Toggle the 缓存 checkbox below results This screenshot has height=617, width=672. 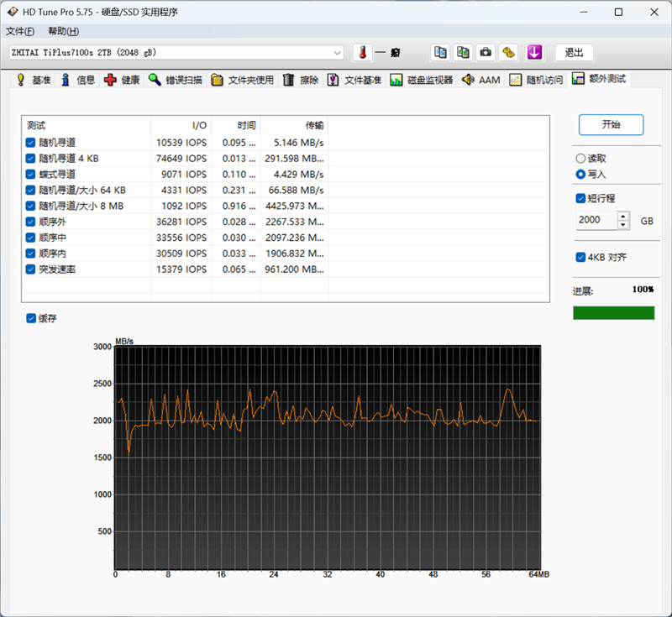coord(31,318)
